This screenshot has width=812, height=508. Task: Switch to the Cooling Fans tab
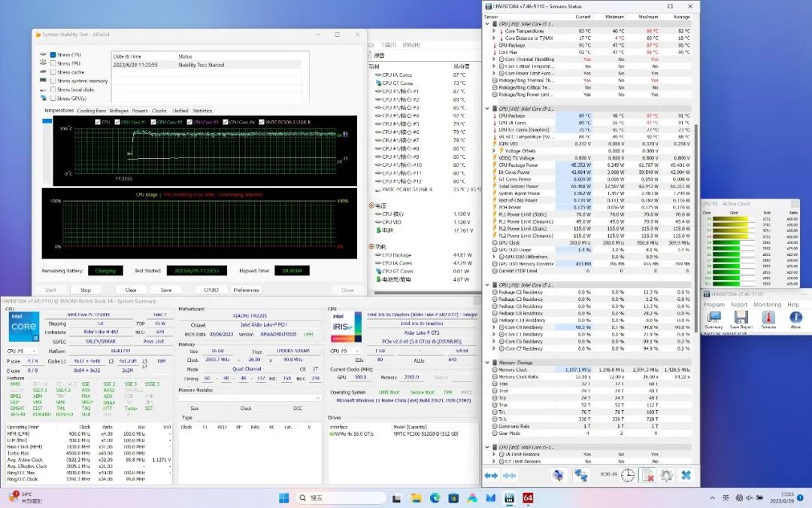(91, 111)
